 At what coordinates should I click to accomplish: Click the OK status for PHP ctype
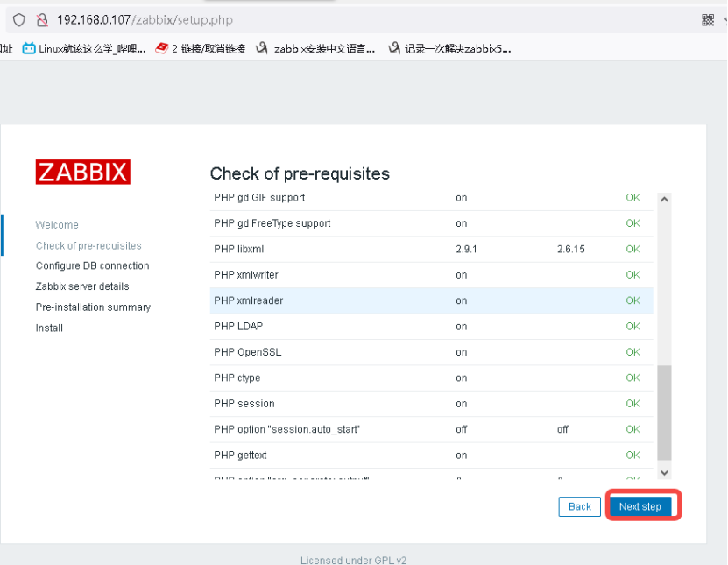click(633, 378)
